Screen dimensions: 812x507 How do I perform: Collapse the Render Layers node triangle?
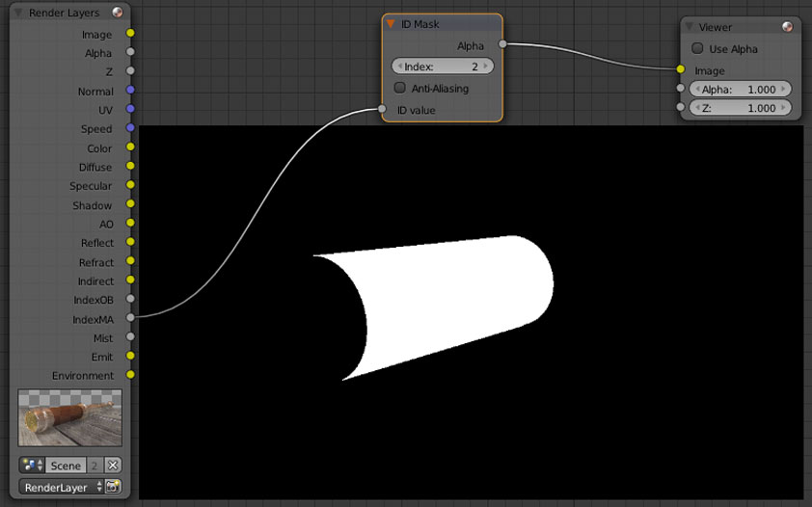18,13
